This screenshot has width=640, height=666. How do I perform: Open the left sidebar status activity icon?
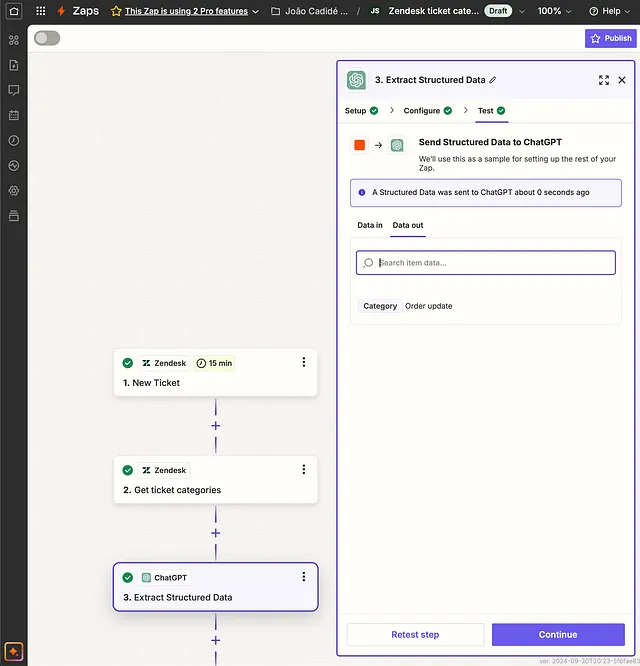tap(14, 166)
